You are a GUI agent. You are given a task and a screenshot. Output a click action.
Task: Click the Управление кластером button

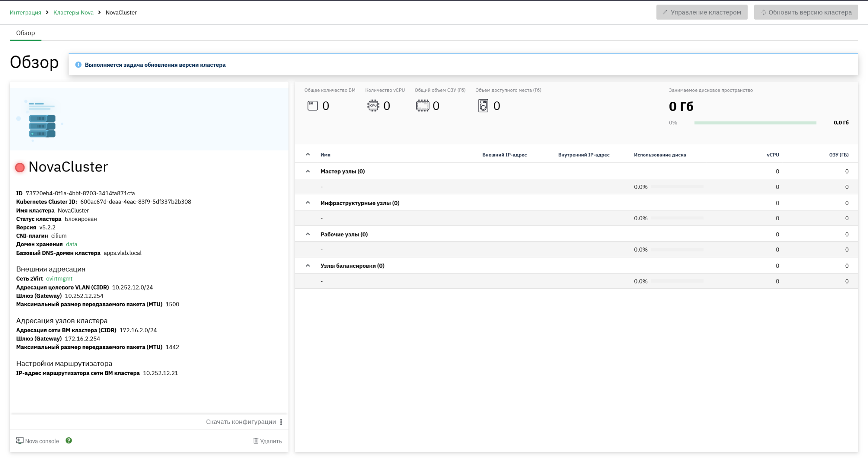pyautogui.click(x=702, y=12)
